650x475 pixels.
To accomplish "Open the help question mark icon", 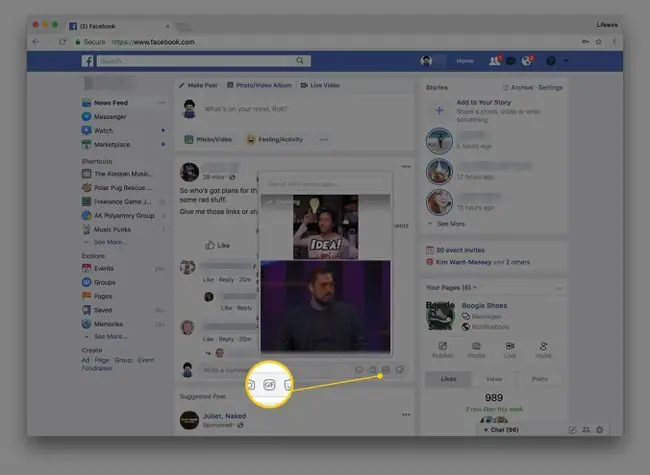I will click(551, 61).
